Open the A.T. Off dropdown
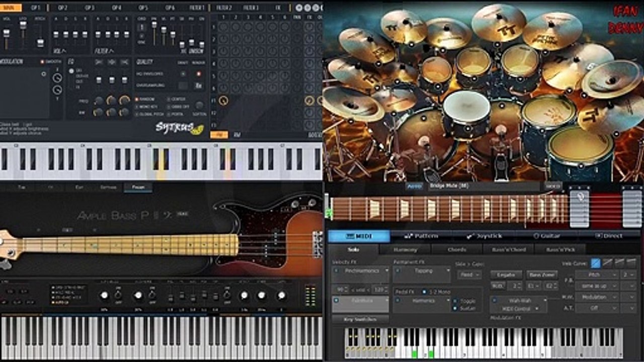This screenshot has height=362, width=644. 597,308
